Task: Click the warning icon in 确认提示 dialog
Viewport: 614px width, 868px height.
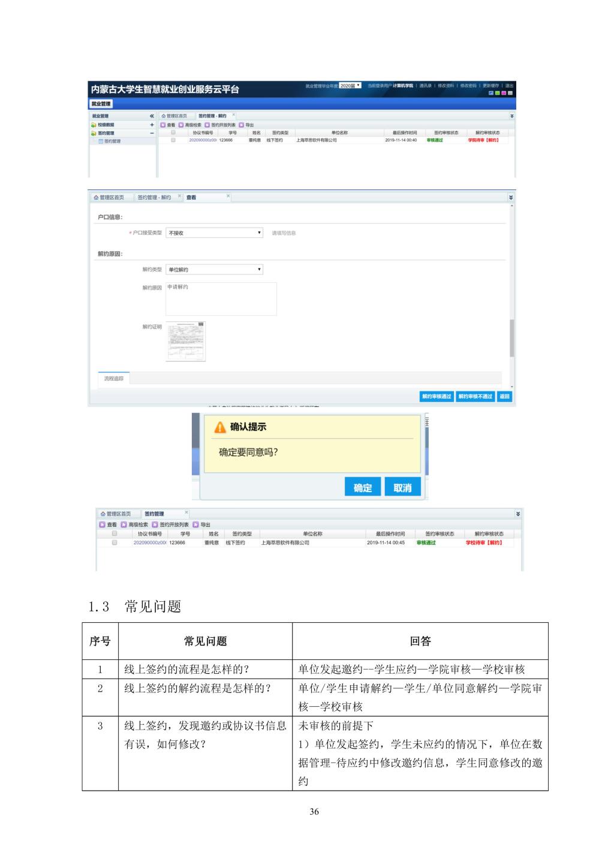Action: point(220,427)
